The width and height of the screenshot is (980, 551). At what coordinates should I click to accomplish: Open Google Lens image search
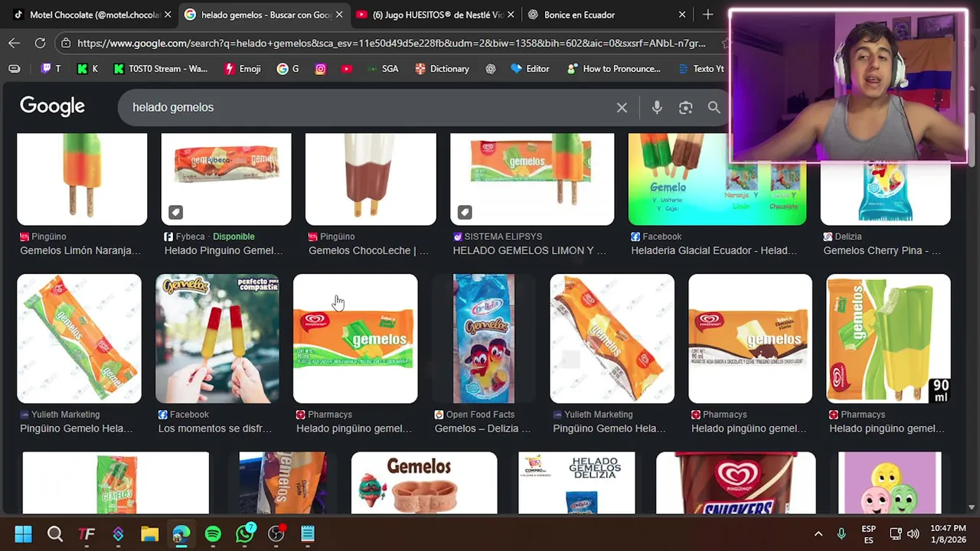click(685, 108)
